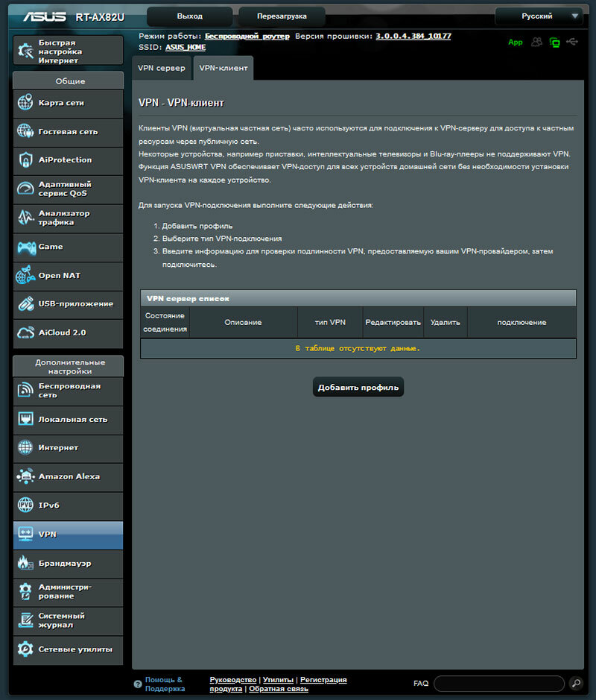Image resolution: width=596 pixels, height=700 pixels.
Task: Click the VPN monitor icon in sidebar
Action: pyautogui.click(x=25, y=534)
